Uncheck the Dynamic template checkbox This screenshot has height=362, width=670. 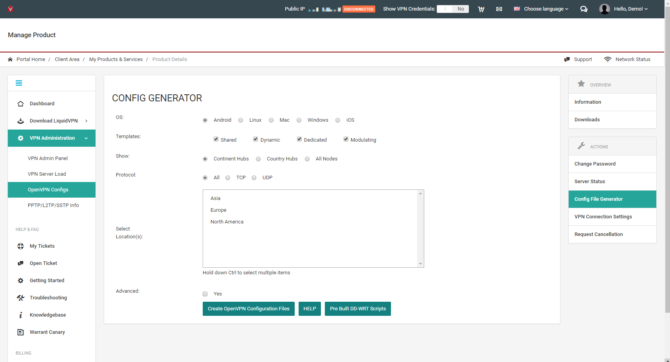click(x=255, y=139)
